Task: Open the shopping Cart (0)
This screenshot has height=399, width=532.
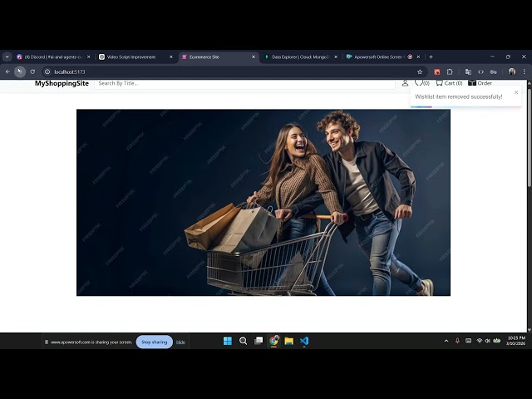Action: pos(449,83)
